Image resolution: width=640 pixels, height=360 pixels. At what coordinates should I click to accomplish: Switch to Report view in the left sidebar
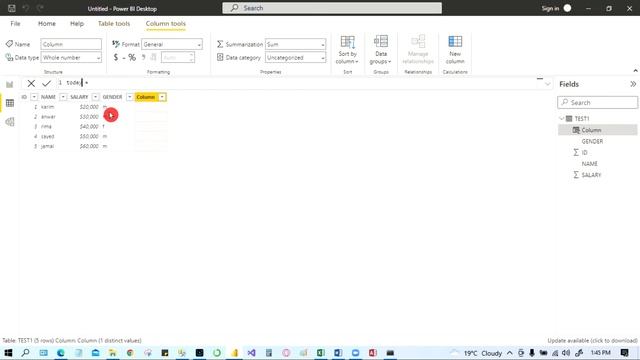(x=10, y=84)
